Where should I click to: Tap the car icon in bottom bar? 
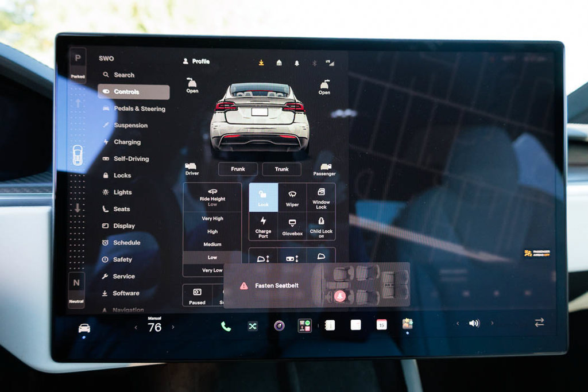(84, 328)
